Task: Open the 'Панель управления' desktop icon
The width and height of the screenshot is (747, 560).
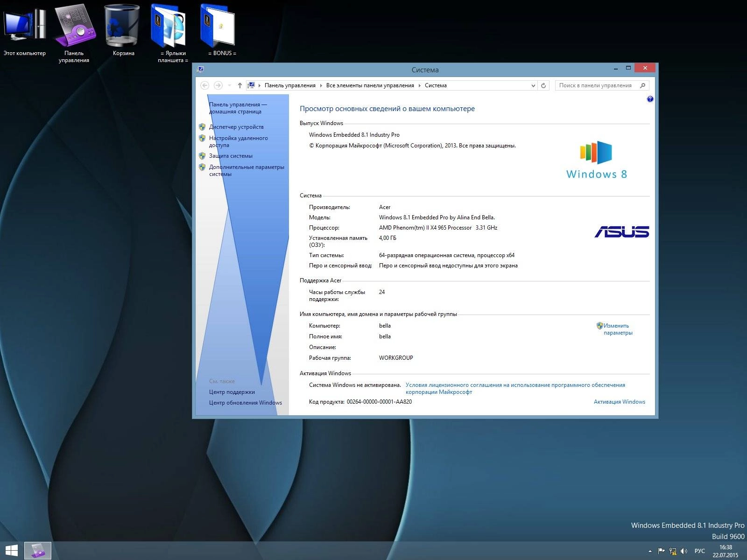Action: click(x=74, y=33)
